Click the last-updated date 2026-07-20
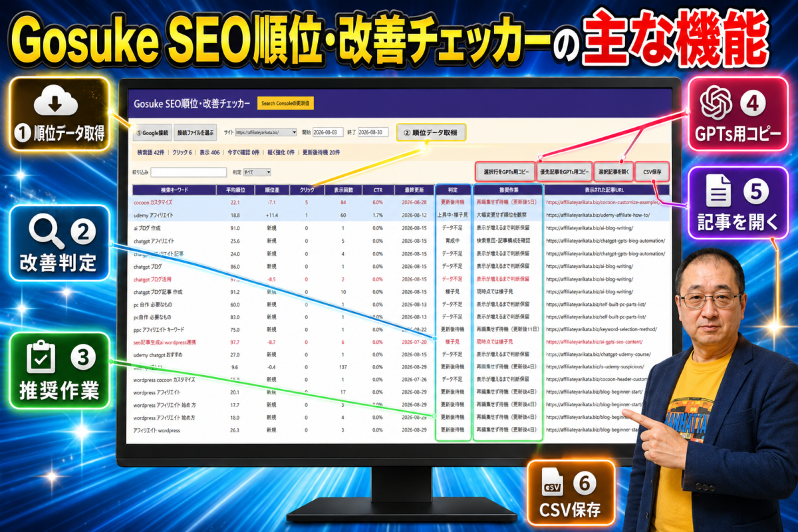This screenshot has width=798, height=532. pos(414,342)
